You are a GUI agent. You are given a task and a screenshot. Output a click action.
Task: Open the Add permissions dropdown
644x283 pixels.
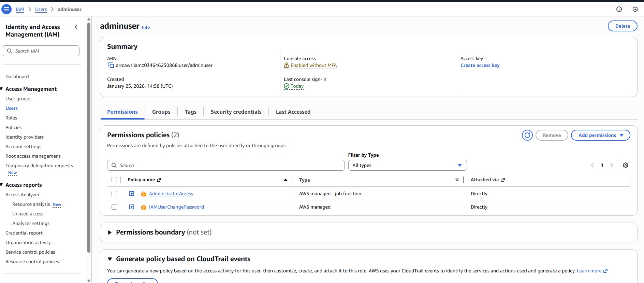pyautogui.click(x=600, y=135)
